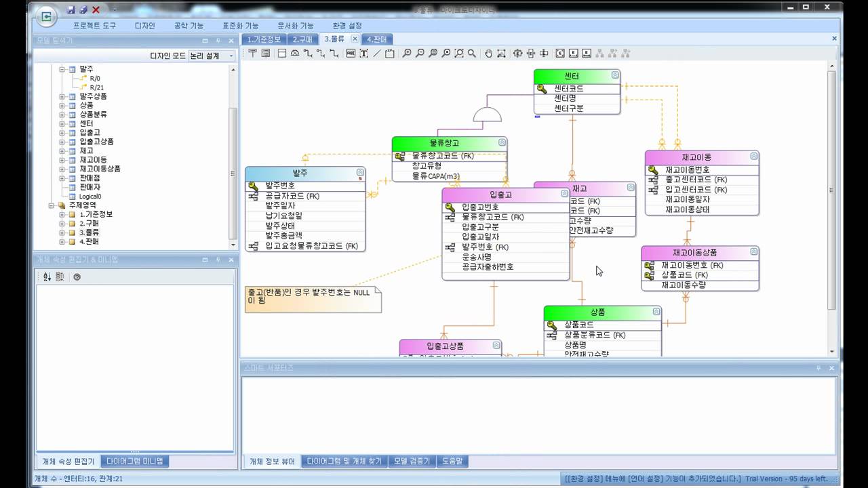868x488 pixels.
Task: Open the 프로젝트 도구 menu
Action: [x=94, y=26]
